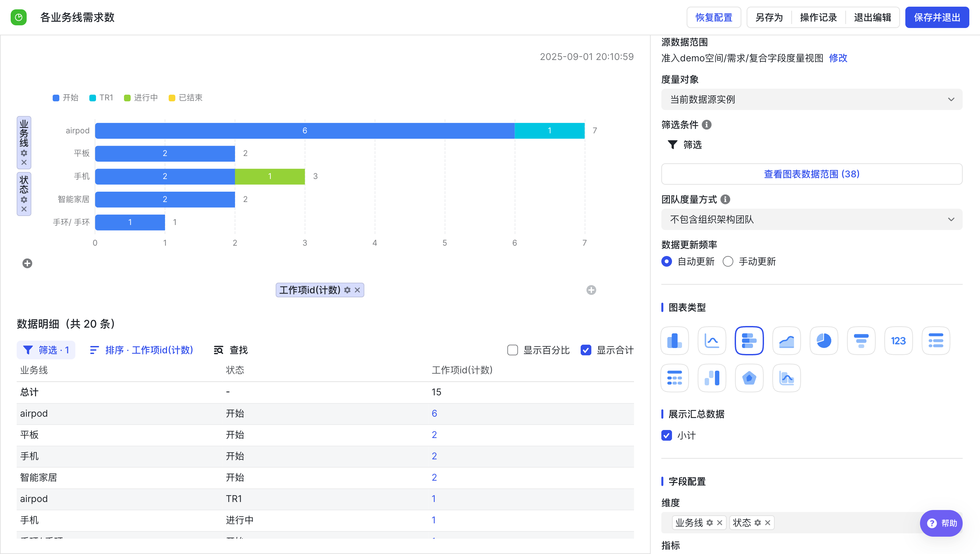Select the pie chart type
This screenshot has height=554, width=980.
point(824,341)
